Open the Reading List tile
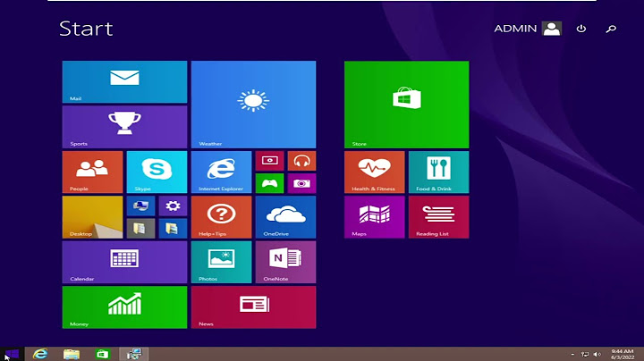The width and height of the screenshot is (644, 361). pos(438,217)
